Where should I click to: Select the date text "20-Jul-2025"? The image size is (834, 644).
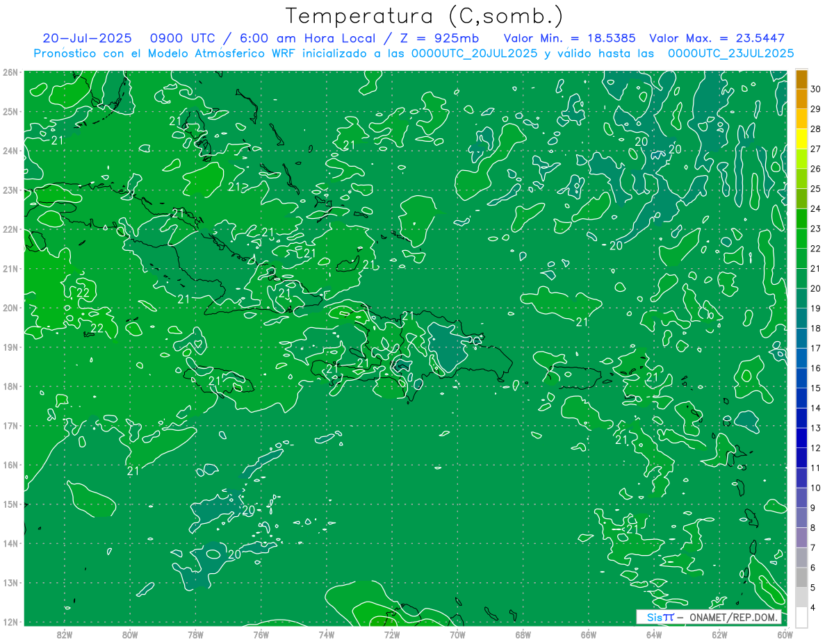(87, 38)
